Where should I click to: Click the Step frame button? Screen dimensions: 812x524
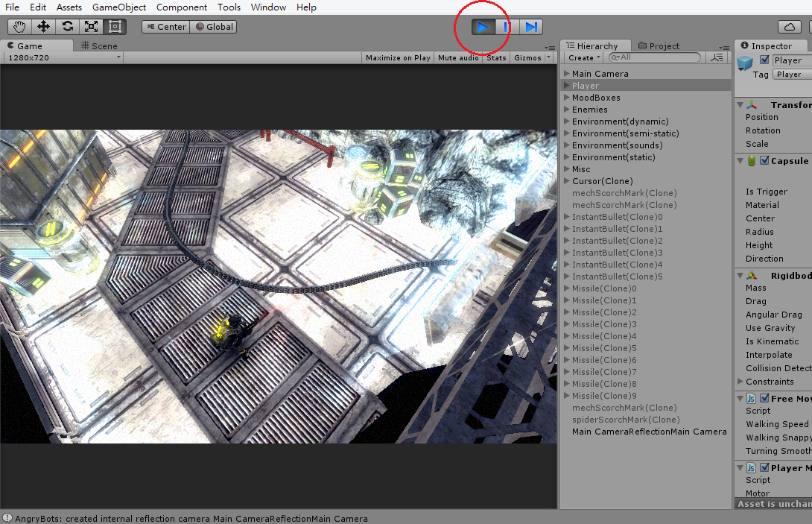pos(531,27)
